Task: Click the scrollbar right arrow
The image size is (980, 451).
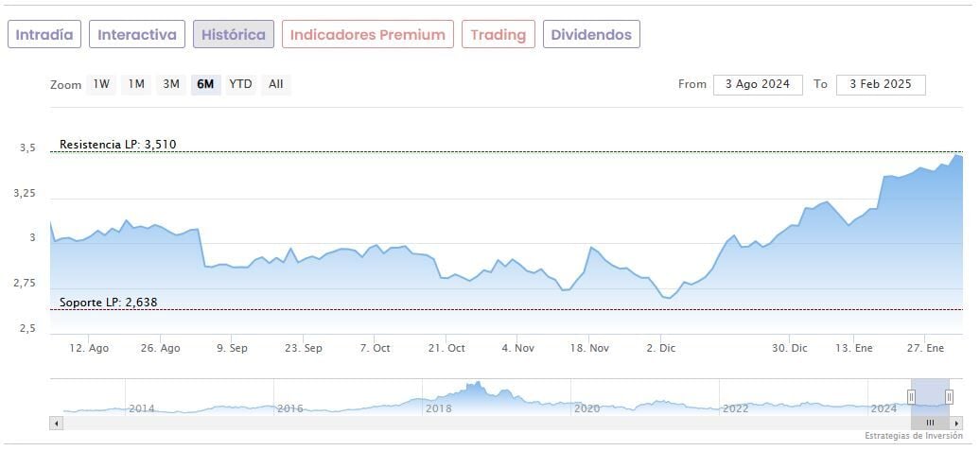Action: tap(956, 423)
